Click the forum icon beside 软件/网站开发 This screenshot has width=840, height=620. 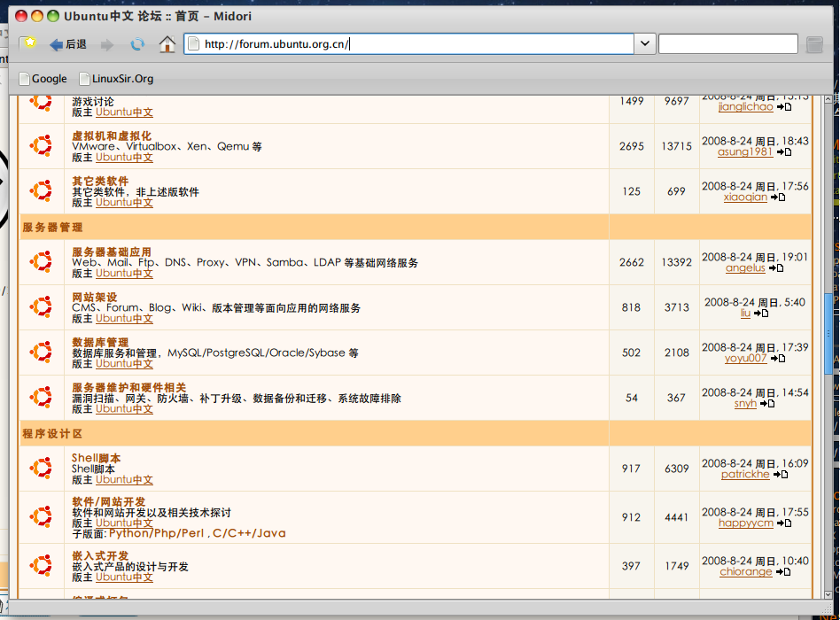coord(42,516)
